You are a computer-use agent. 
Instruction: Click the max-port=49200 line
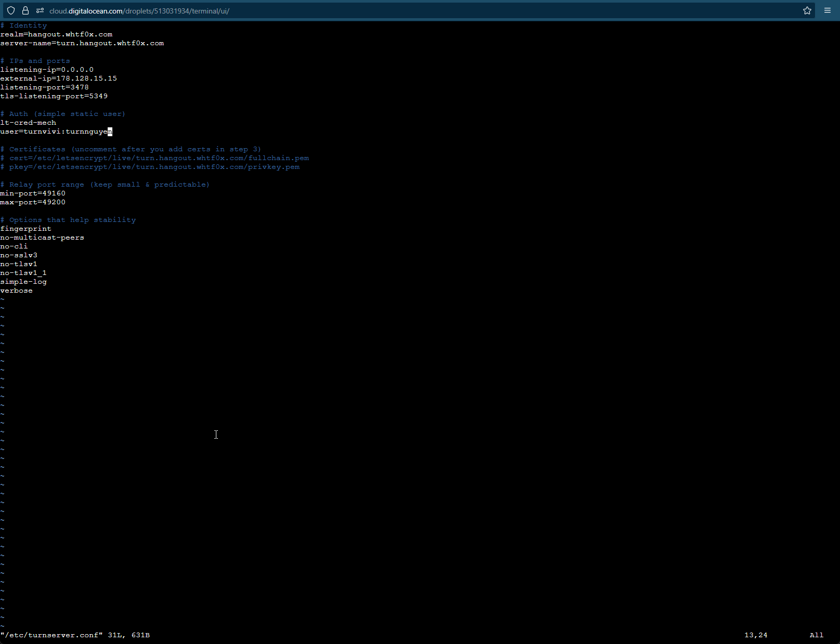point(33,202)
